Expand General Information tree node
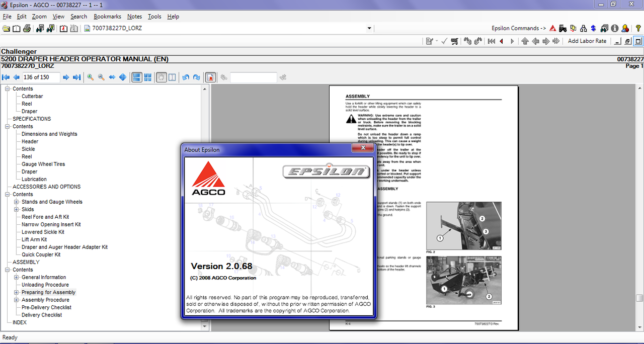644x344 pixels. pyautogui.click(x=17, y=277)
